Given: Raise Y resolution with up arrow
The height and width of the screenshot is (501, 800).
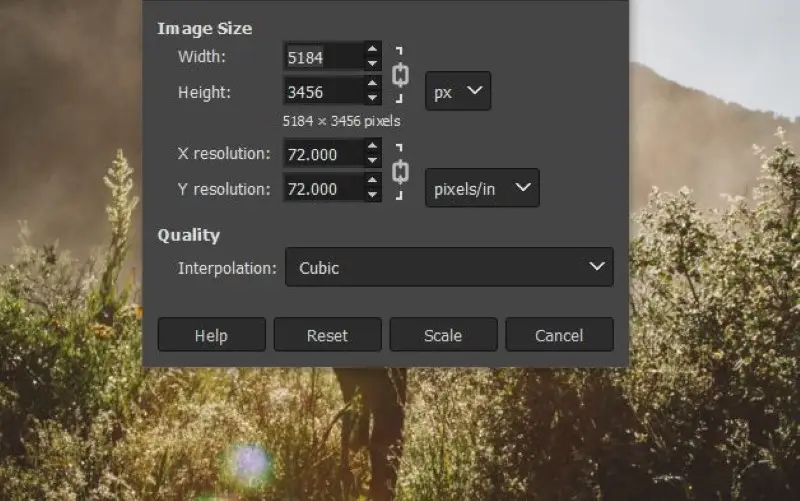Looking at the screenshot, I should [372, 181].
